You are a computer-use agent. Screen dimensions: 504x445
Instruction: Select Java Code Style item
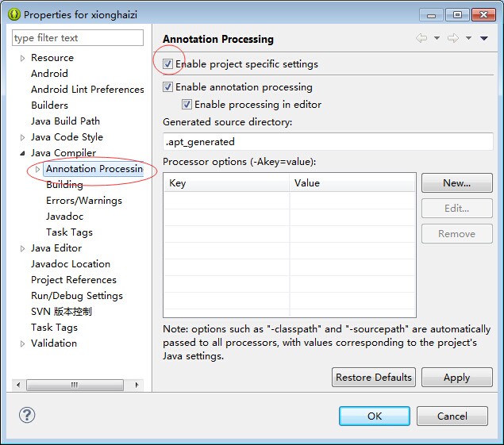(x=67, y=137)
